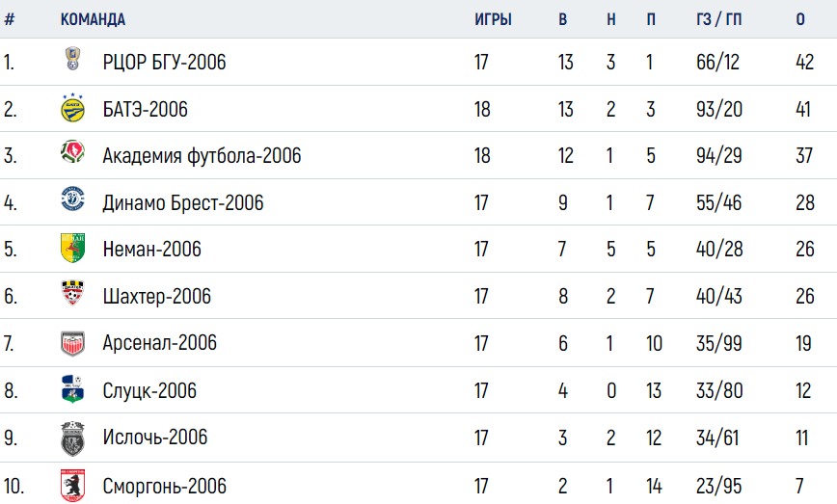The height and width of the screenshot is (504, 837).
Task: Click the БАТЭ-2006 yellow crest icon
Action: click(x=72, y=108)
